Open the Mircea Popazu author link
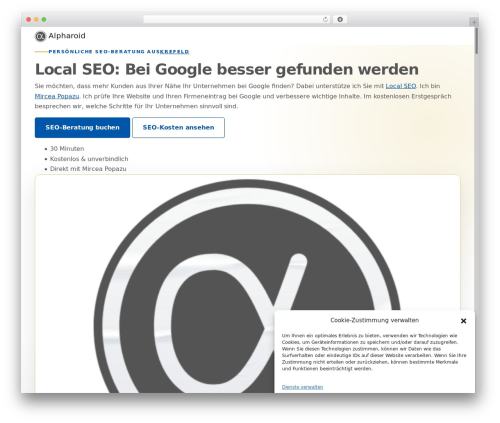This screenshot has width=500, height=423. pos(57,96)
